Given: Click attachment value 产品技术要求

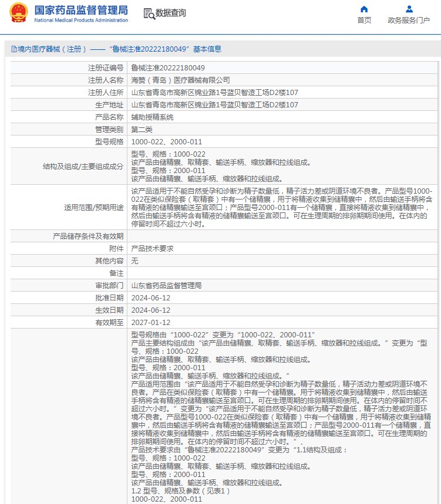Looking at the screenshot, I should click(152, 248).
